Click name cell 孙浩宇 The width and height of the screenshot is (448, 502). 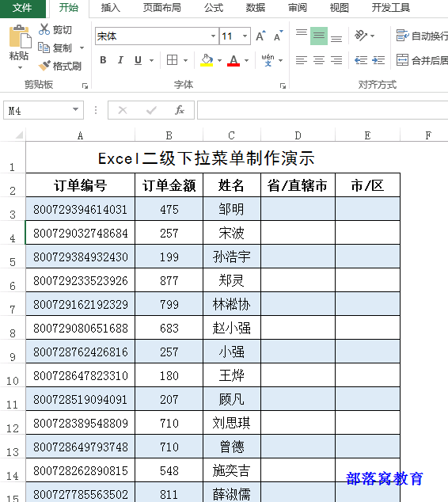(x=232, y=257)
